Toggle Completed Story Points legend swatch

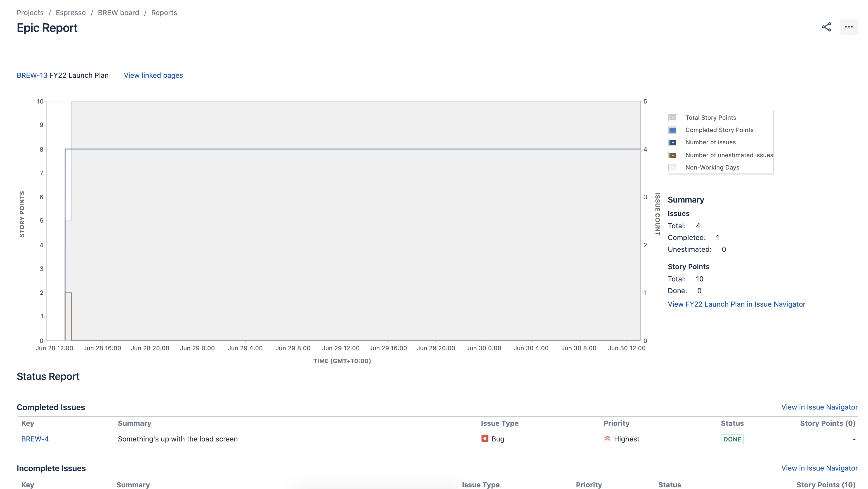[673, 130]
